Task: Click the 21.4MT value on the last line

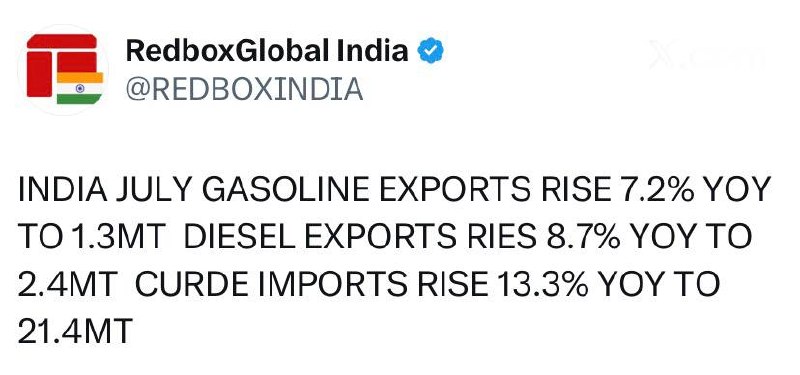Action: [75, 331]
